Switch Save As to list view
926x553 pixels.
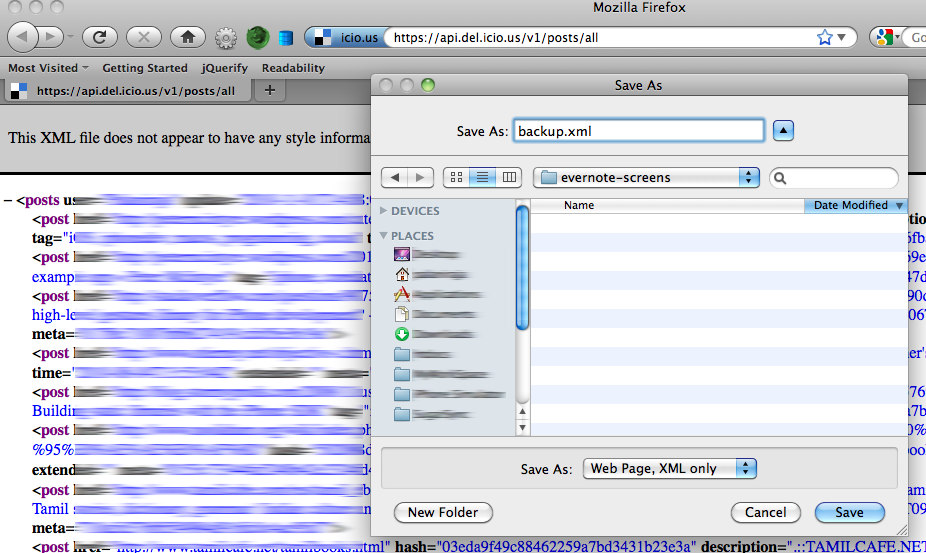tap(482, 177)
